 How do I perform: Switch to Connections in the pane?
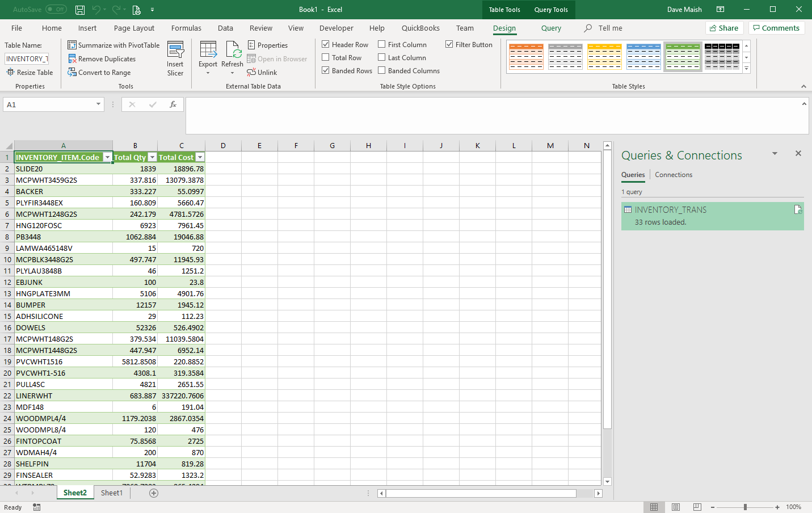pos(674,175)
